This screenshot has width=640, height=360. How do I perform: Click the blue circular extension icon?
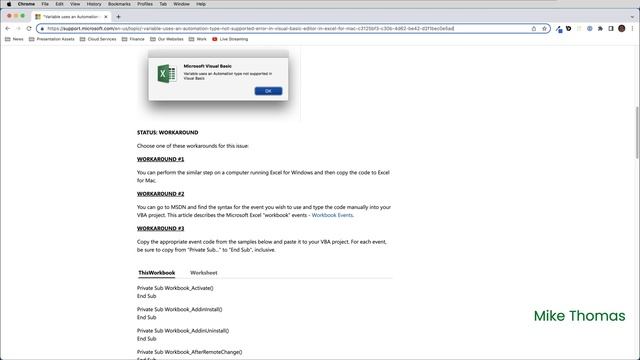[x=589, y=29]
